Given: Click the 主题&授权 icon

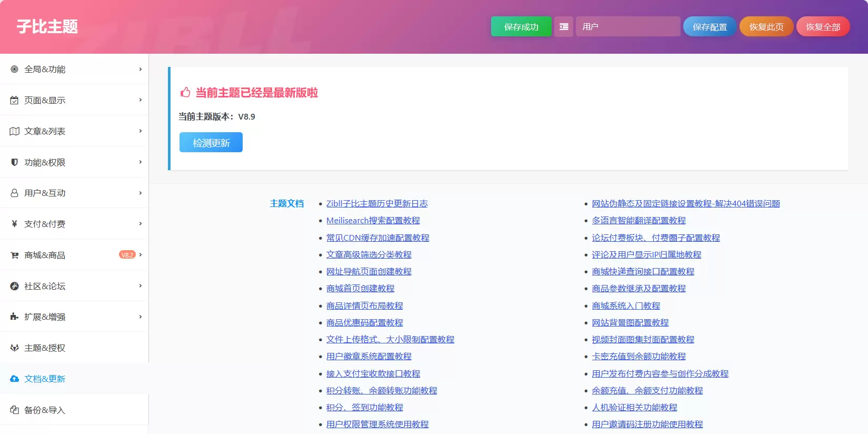Looking at the screenshot, I should (14, 348).
